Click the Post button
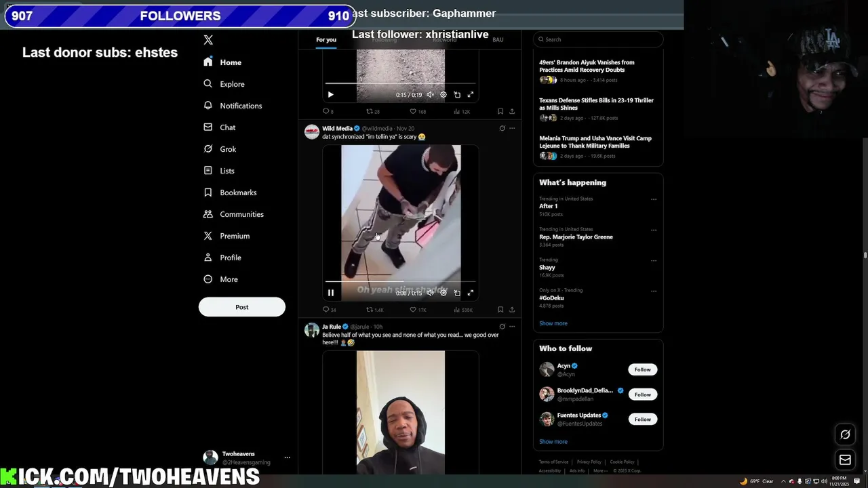This screenshot has width=868, height=488. [242, 307]
